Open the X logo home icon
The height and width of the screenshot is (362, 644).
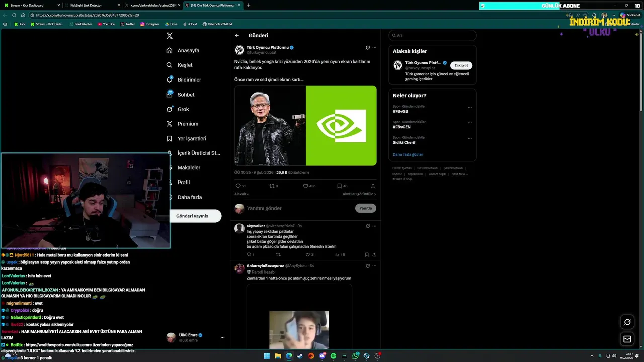click(170, 36)
